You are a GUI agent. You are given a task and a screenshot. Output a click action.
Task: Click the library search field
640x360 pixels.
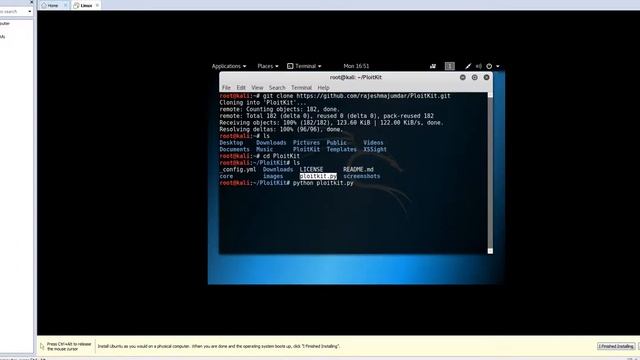(13, 11)
